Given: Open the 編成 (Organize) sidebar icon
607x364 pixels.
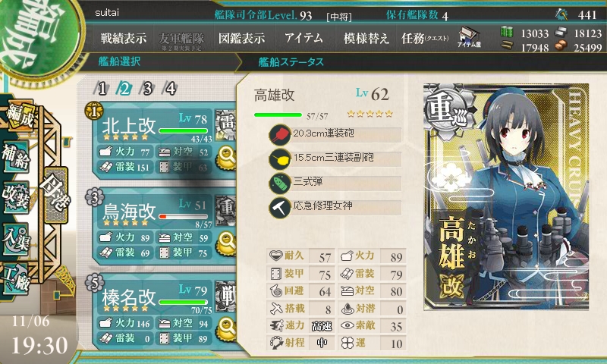Looking at the screenshot, I should click(20, 115).
